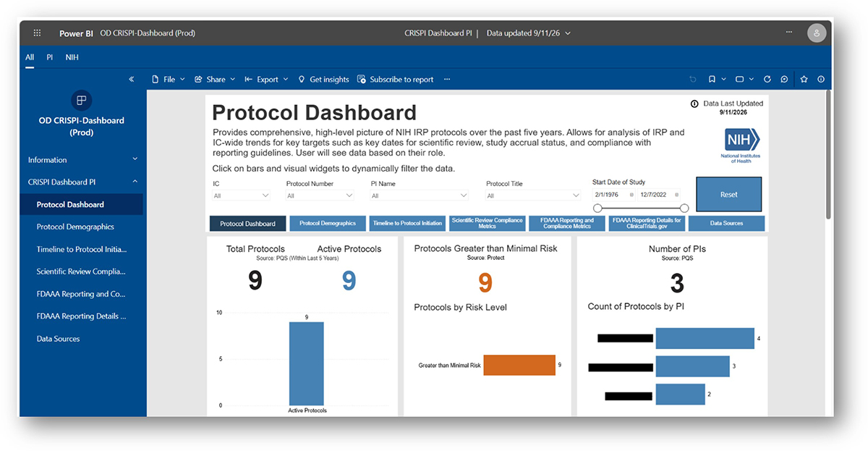Select Protocol Demographics in the sidebar
Viewport: 868px width, 451px height.
point(75,227)
